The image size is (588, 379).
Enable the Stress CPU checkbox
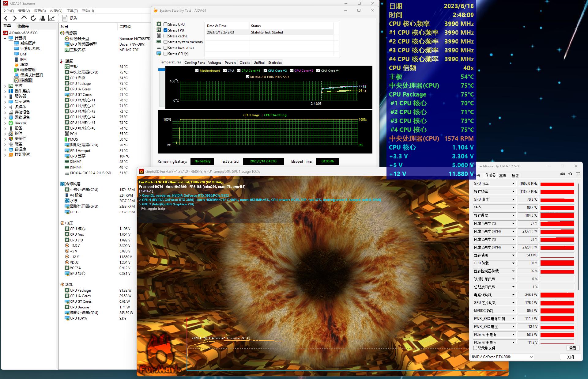[x=165, y=25]
